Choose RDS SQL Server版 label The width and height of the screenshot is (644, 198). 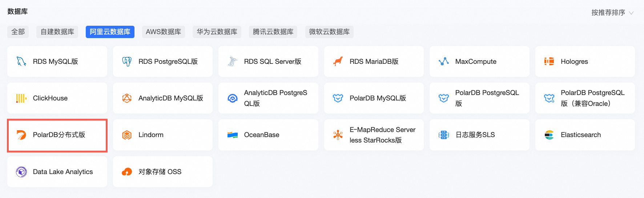click(x=273, y=62)
